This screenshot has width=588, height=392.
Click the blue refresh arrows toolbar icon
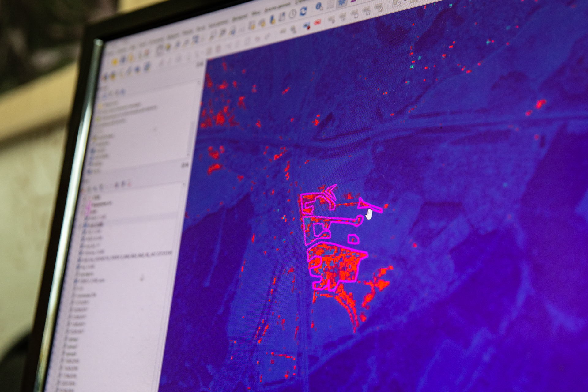pos(303,11)
